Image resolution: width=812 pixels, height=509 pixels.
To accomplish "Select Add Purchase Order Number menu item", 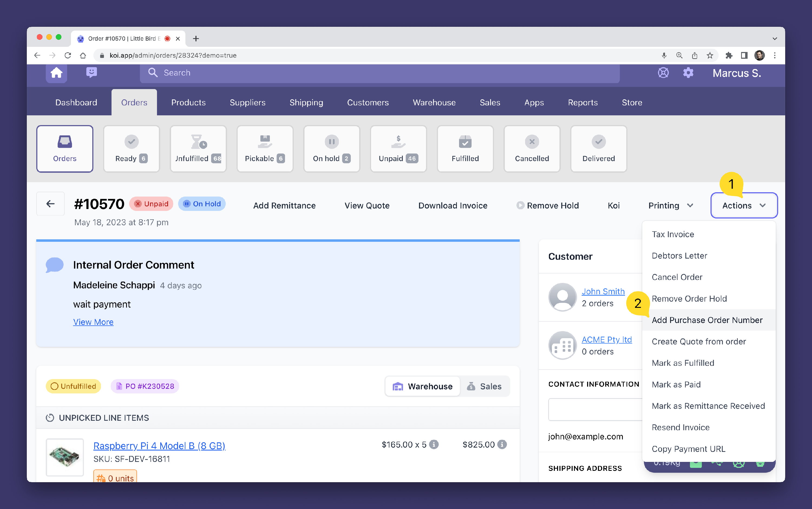I will point(707,320).
